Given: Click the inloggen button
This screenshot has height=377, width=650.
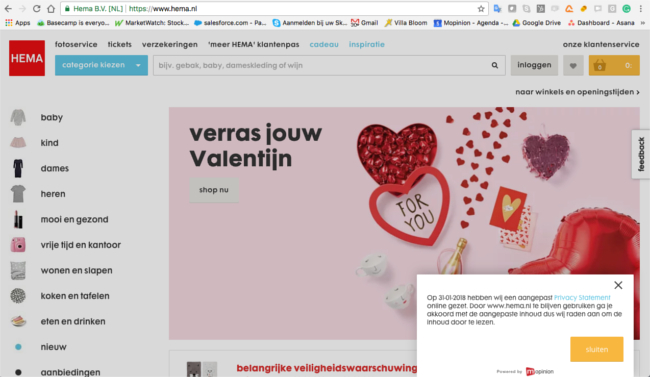Looking at the screenshot, I should pos(534,65).
